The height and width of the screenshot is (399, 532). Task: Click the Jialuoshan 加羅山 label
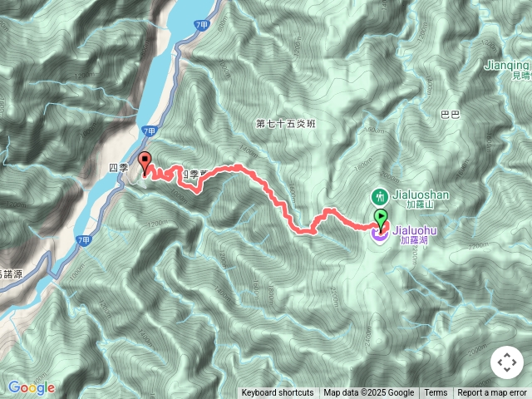pos(421,199)
